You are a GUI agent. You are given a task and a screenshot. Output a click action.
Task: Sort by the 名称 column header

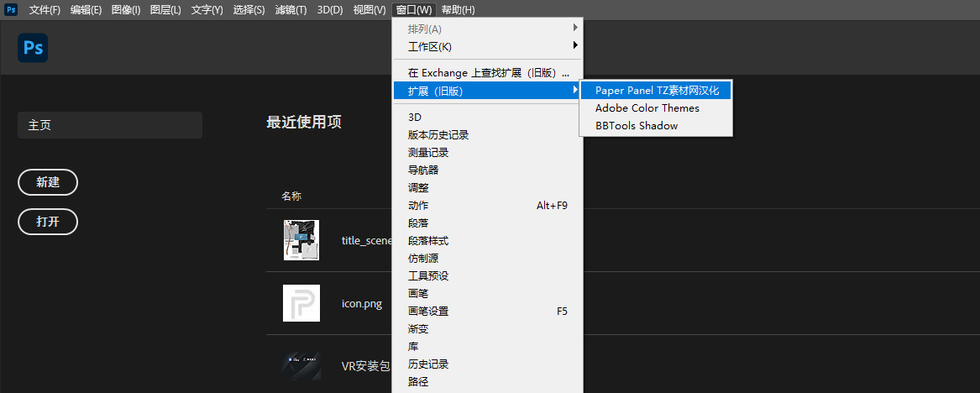(x=291, y=196)
